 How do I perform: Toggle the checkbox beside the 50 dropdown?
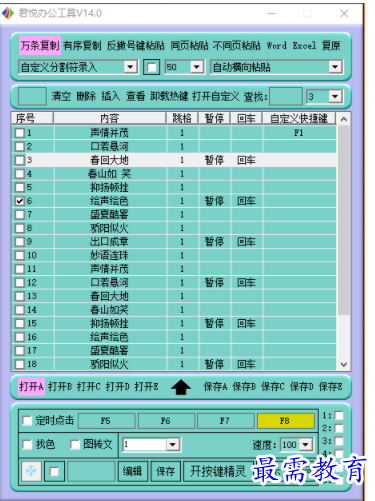[x=152, y=67]
